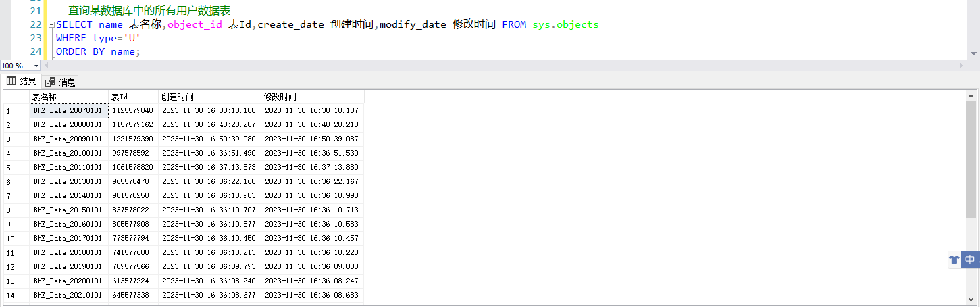This screenshot has height=307, width=980.
Task: Select cell BHZ_Data_20180101
Action: pyautogui.click(x=69, y=252)
